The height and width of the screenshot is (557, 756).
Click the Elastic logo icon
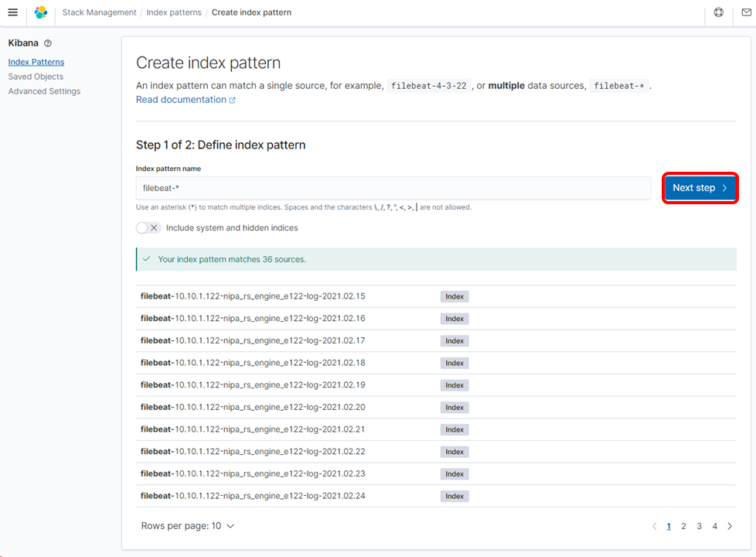41,12
